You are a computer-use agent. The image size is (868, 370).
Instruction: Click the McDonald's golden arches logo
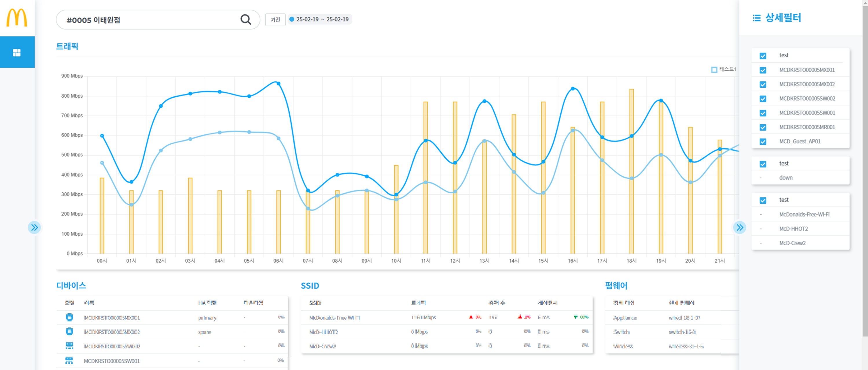click(17, 18)
